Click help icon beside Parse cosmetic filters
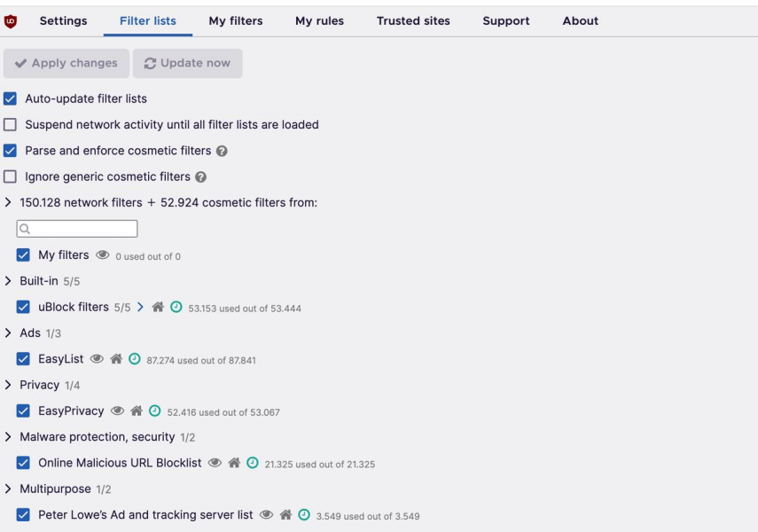Image resolution: width=758 pixels, height=532 pixels. 222,151
